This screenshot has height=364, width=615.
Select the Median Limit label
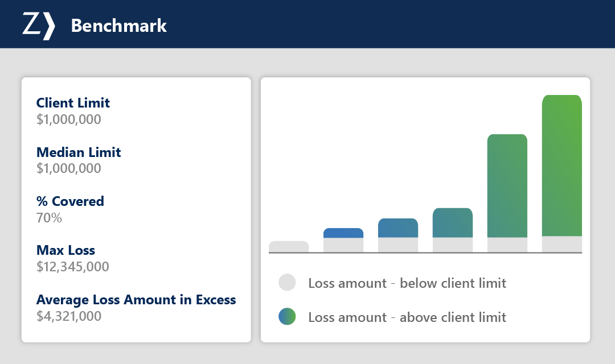tap(79, 152)
